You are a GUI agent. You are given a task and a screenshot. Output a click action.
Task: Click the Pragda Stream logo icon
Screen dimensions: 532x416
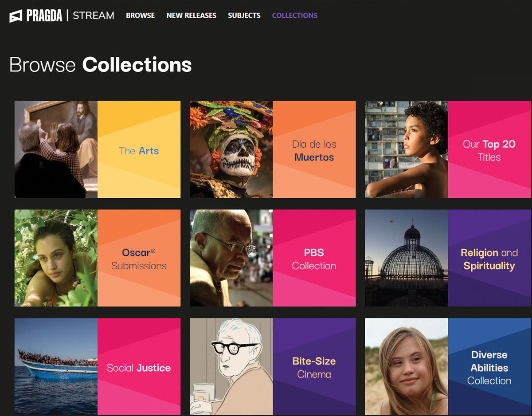pyautogui.click(x=16, y=16)
